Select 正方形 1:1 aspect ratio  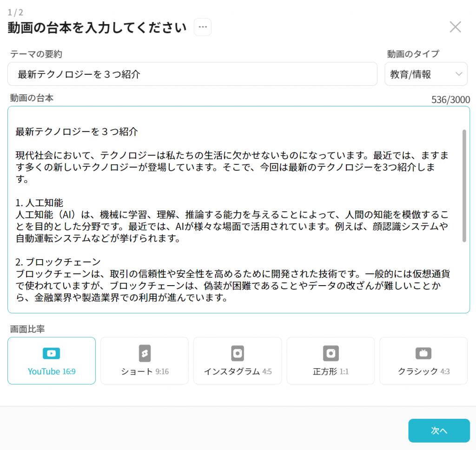click(331, 360)
